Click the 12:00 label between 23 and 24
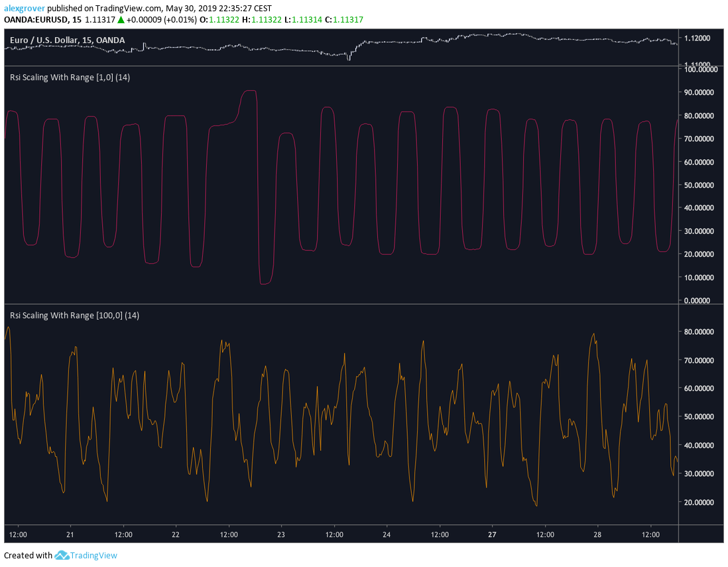 click(334, 535)
